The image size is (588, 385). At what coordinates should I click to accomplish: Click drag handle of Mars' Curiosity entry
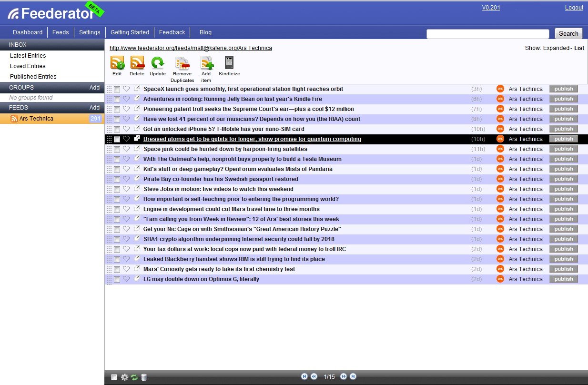click(109, 269)
